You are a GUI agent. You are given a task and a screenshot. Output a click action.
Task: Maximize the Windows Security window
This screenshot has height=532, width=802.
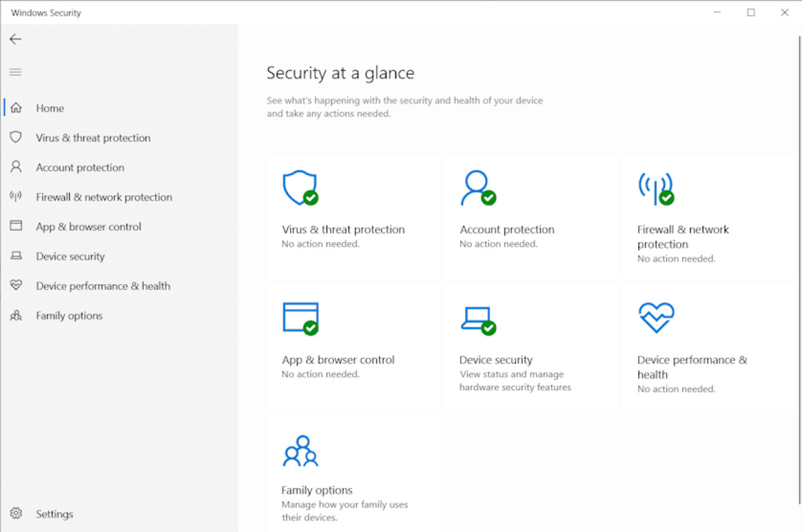click(x=751, y=12)
